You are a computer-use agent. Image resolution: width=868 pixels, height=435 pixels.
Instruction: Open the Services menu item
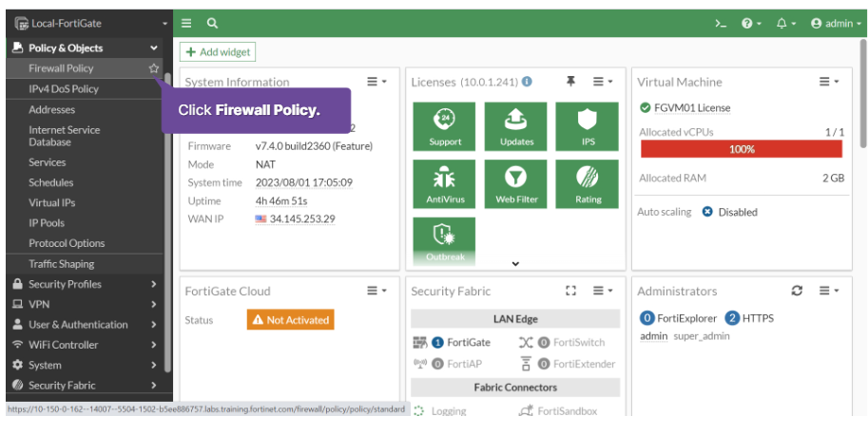point(47,162)
